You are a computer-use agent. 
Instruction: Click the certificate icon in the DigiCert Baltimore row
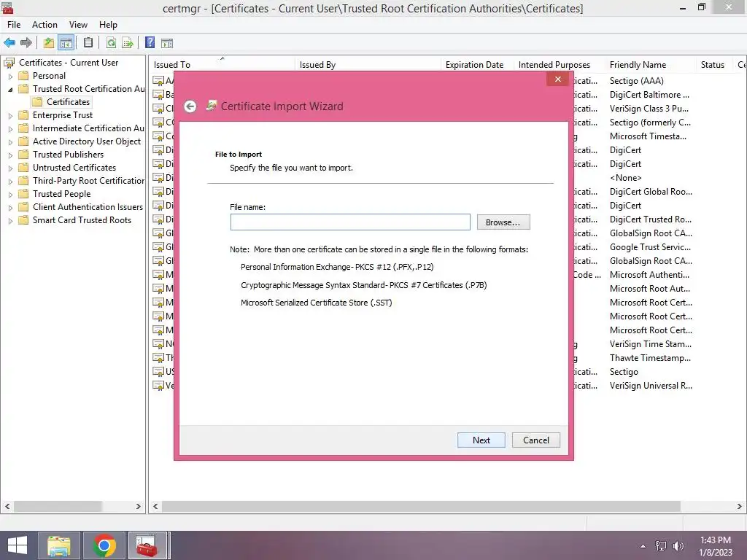158,95
